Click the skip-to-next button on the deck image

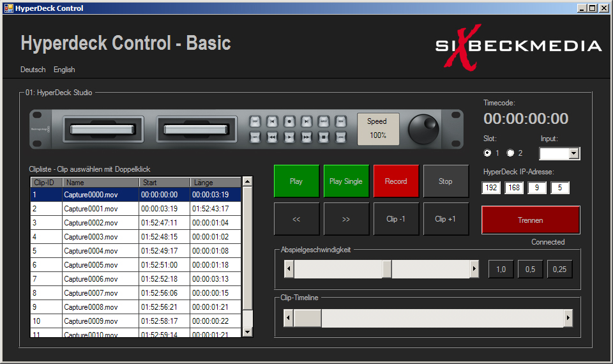306,121
